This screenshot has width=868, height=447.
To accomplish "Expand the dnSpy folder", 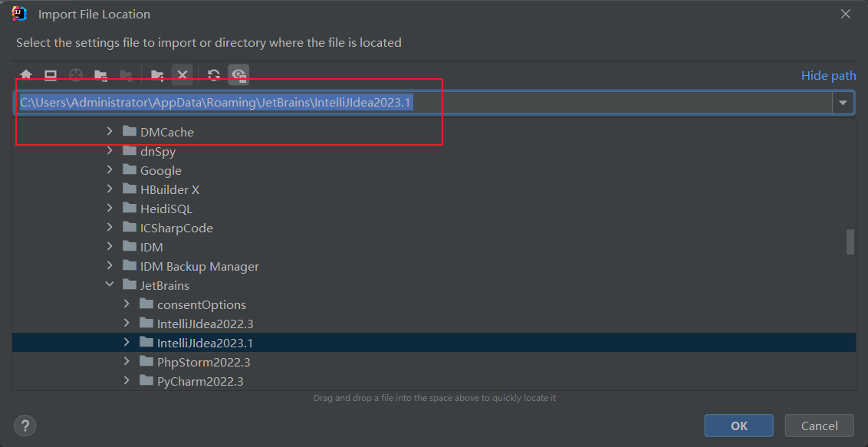I will (110, 150).
